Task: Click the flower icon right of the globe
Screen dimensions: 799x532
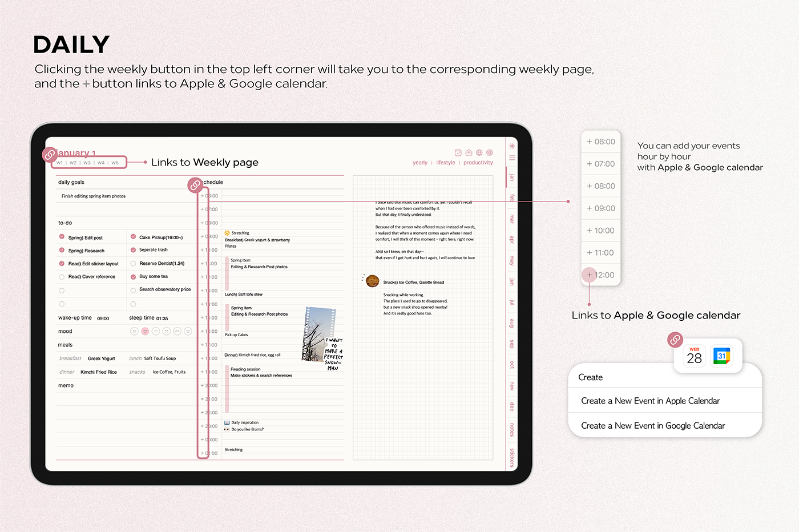Action: click(x=490, y=152)
